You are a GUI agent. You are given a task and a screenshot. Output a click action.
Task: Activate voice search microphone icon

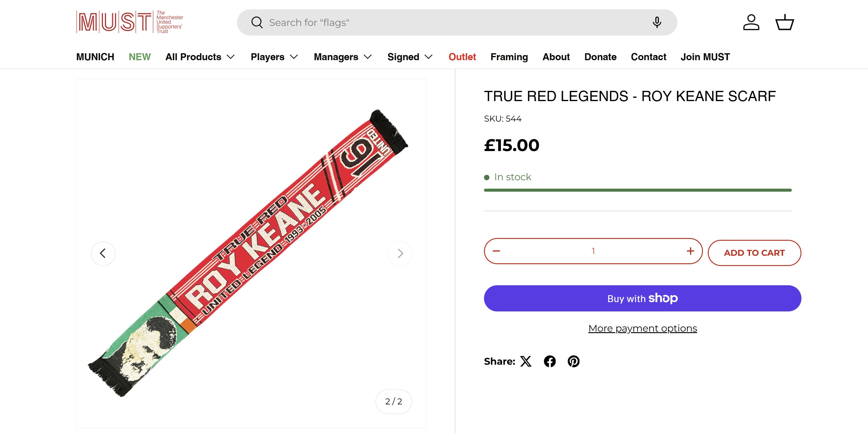click(657, 23)
